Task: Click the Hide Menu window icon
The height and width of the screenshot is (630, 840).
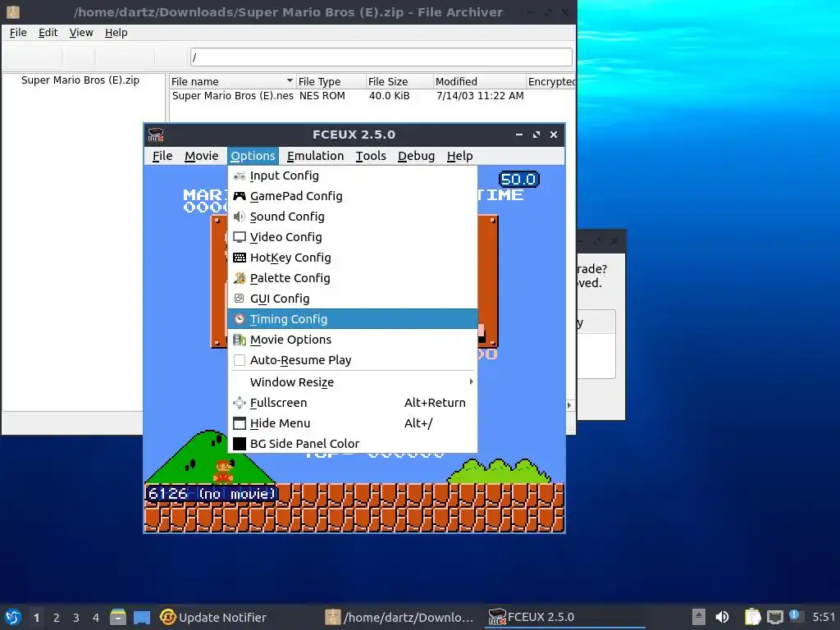Action: [x=240, y=423]
